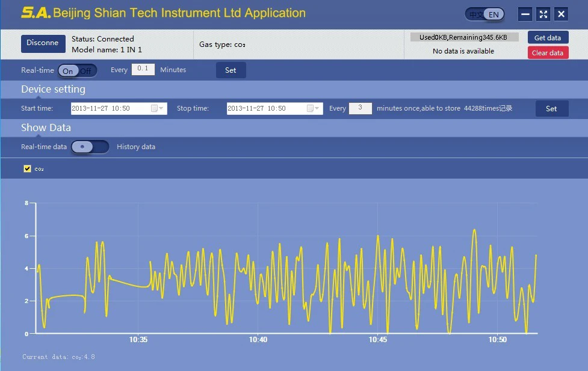Click the minimize icon
Screen dimensions: 588x371
pyautogui.click(x=525, y=14)
